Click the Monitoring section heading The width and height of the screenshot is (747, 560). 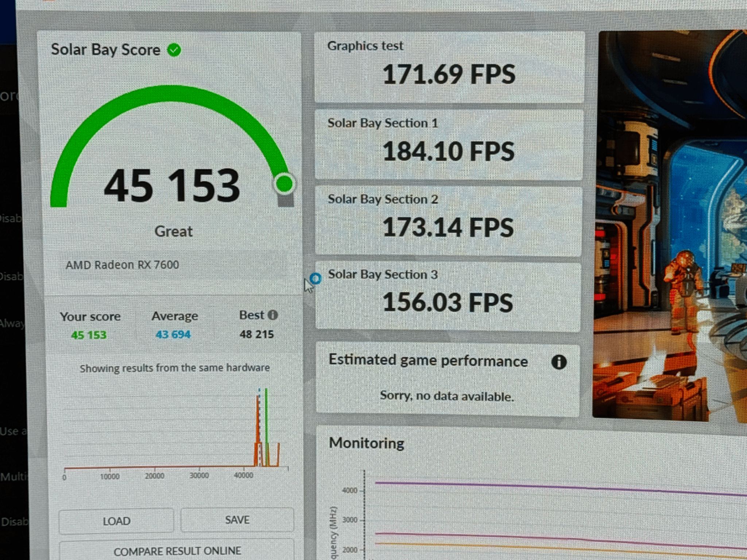click(366, 443)
